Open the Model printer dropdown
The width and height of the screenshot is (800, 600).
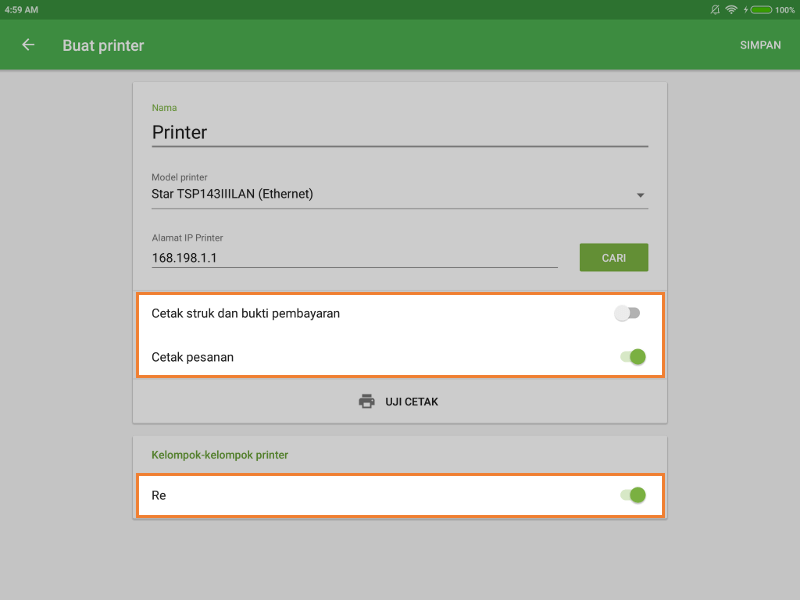coord(399,194)
